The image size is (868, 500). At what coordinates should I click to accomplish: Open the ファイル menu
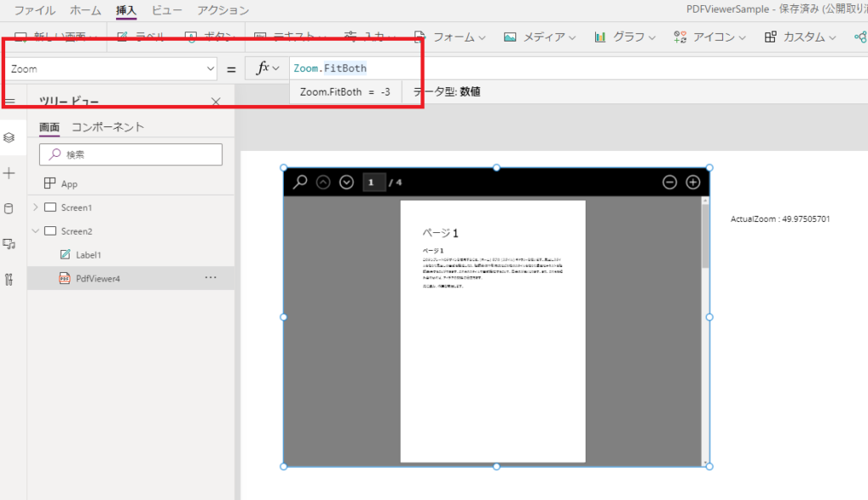pos(34,10)
